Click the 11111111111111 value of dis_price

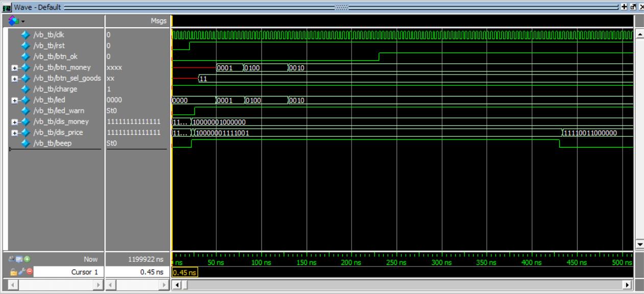(x=134, y=132)
